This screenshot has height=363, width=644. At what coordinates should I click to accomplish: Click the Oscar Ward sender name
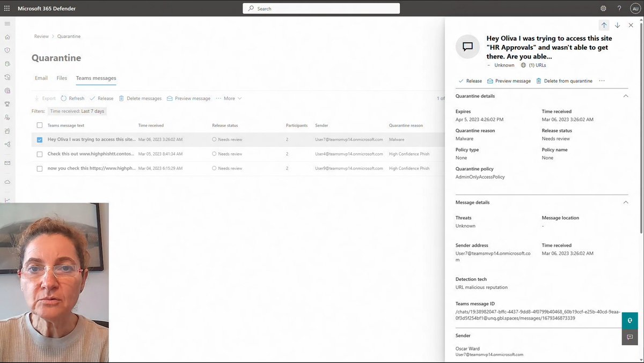pyautogui.click(x=467, y=349)
